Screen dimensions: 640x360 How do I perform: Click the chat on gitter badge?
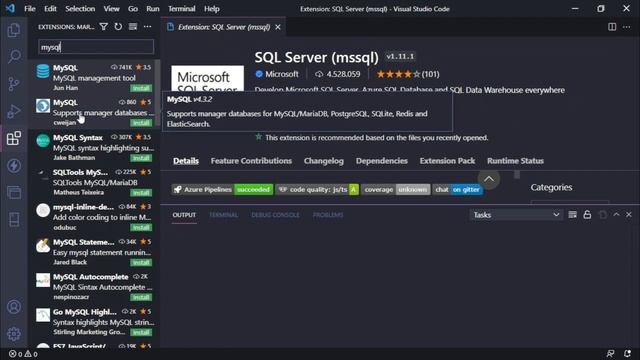tap(458, 189)
